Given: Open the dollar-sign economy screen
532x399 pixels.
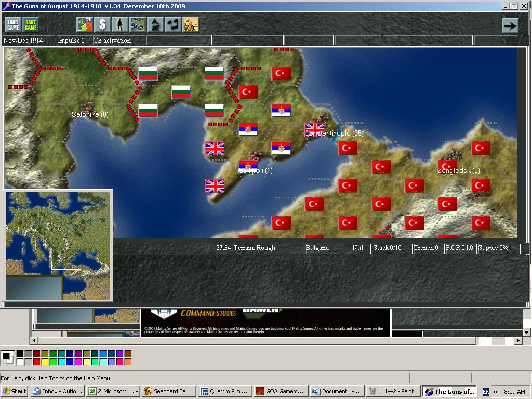Looking at the screenshot, I should tap(102, 25).
